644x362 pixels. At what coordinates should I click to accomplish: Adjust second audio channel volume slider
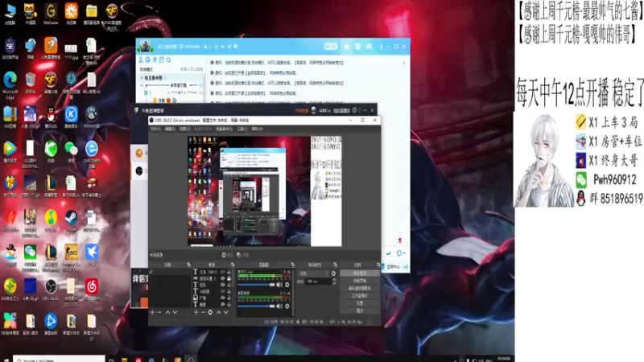256,306
